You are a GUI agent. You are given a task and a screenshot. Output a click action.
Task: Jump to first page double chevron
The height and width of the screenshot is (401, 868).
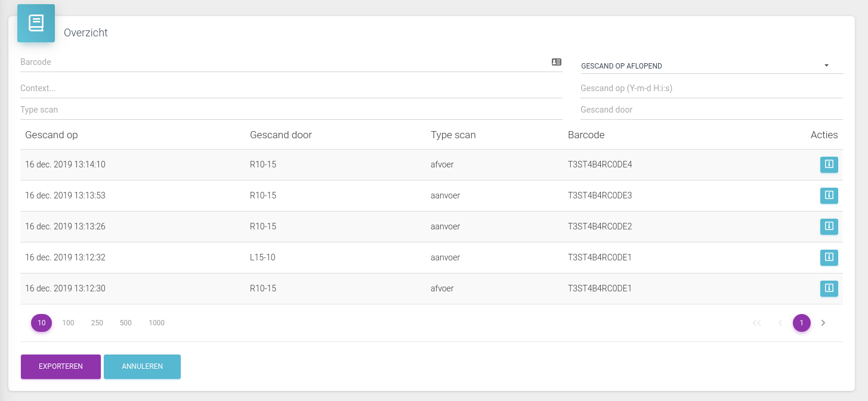(x=756, y=323)
